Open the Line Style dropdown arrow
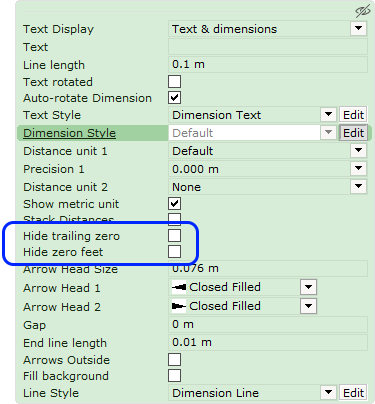 [328, 392]
